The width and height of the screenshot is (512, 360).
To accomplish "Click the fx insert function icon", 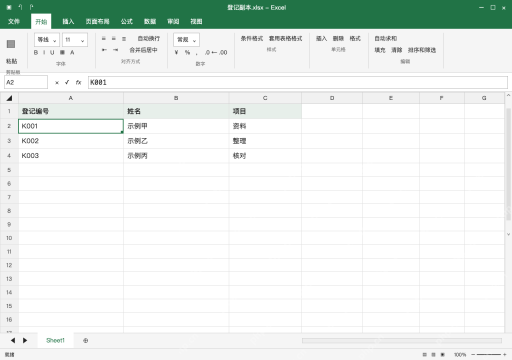I will [x=78, y=82].
